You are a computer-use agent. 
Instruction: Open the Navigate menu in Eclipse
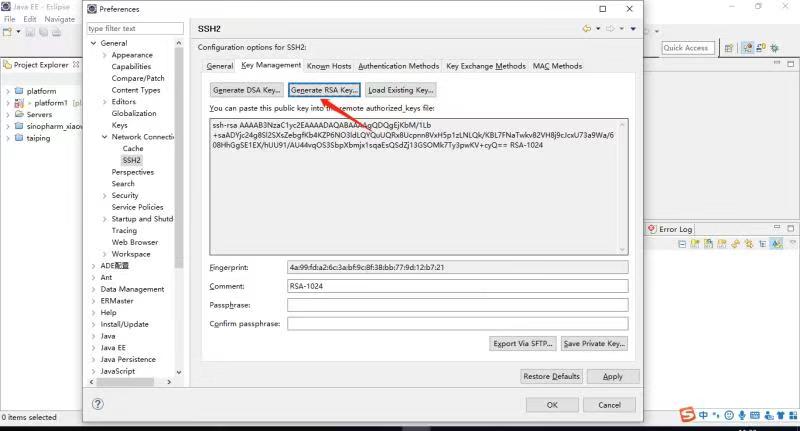pyautogui.click(x=59, y=19)
